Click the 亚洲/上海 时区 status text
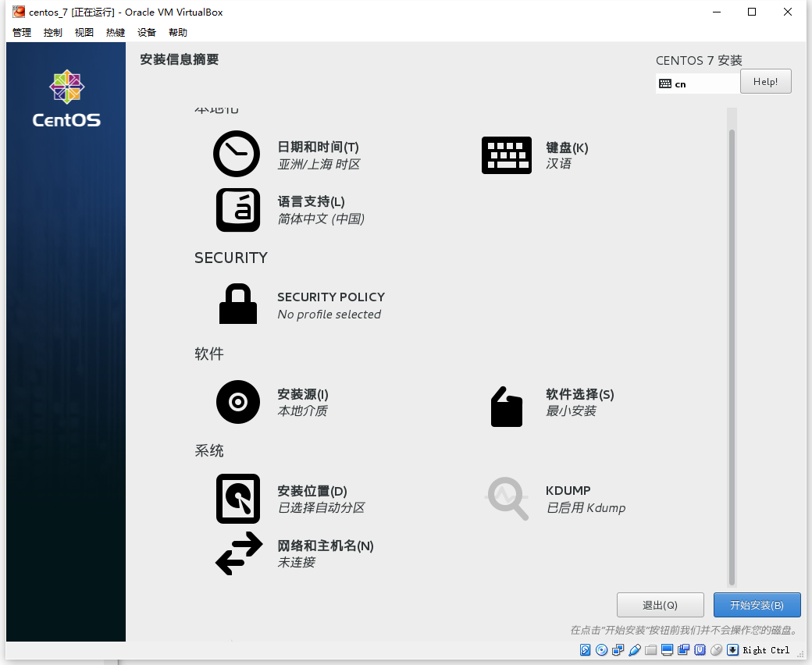The width and height of the screenshot is (812, 665). [319, 165]
